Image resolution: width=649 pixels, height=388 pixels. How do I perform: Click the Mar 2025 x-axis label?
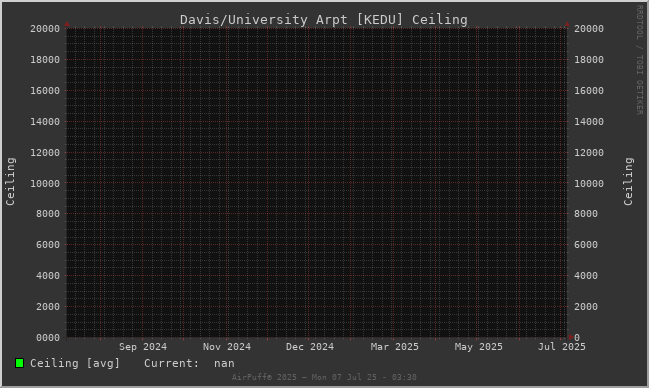point(394,347)
